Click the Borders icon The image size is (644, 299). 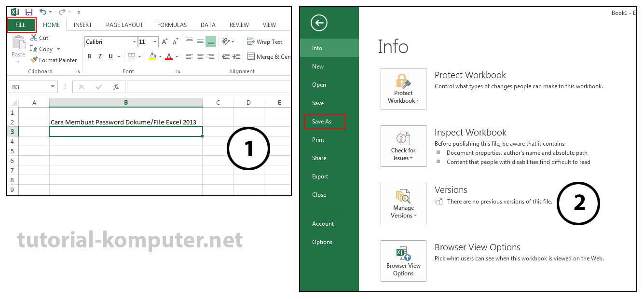tap(131, 56)
